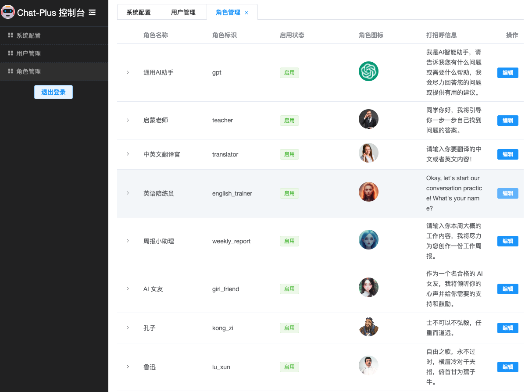This screenshot has width=532, height=392.
Task: Expand the 鲁迅 row chevron
Action: [x=128, y=367]
